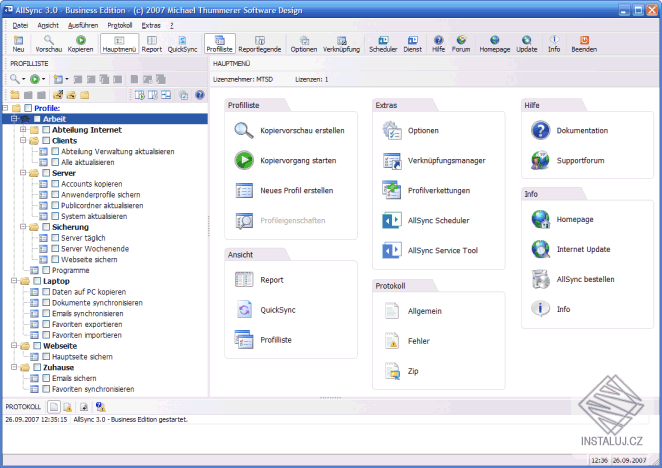Launch AllSync Scheduler from Extras
The width and height of the screenshot is (662, 468).
click(426, 220)
